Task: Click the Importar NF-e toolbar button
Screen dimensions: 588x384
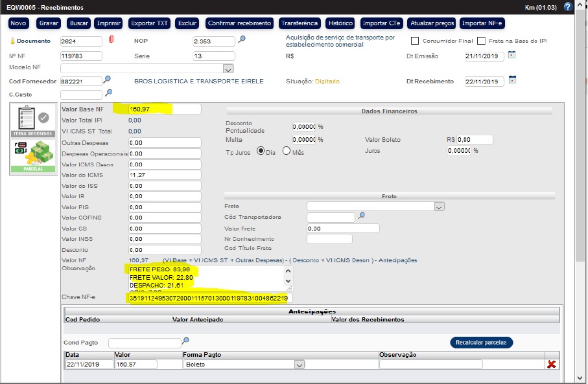Action: (x=482, y=23)
